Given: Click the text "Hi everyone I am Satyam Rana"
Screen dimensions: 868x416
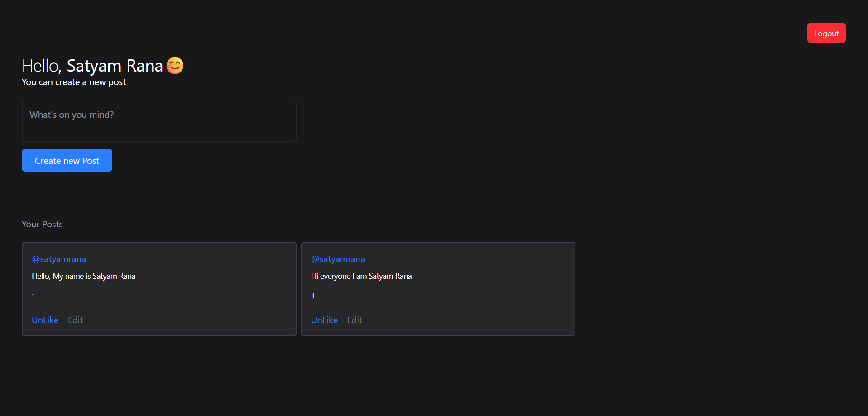Looking at the screenshot, I should (x=361, y=276).
